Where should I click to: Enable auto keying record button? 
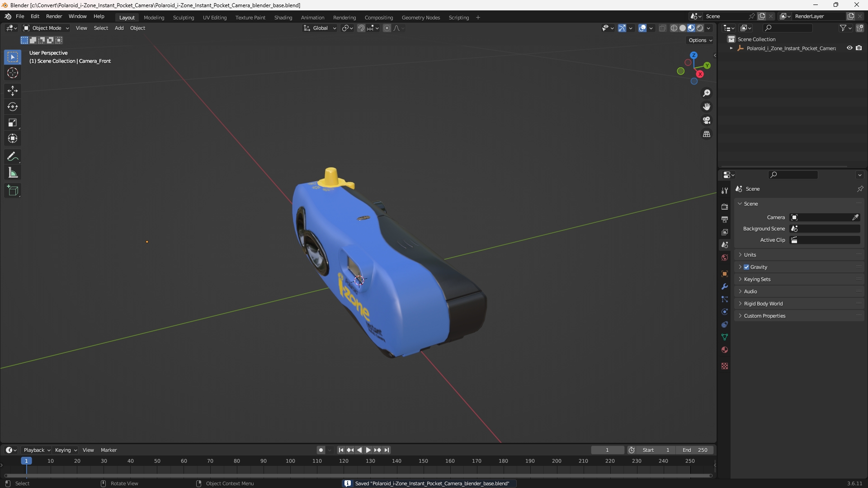(321, 450)
